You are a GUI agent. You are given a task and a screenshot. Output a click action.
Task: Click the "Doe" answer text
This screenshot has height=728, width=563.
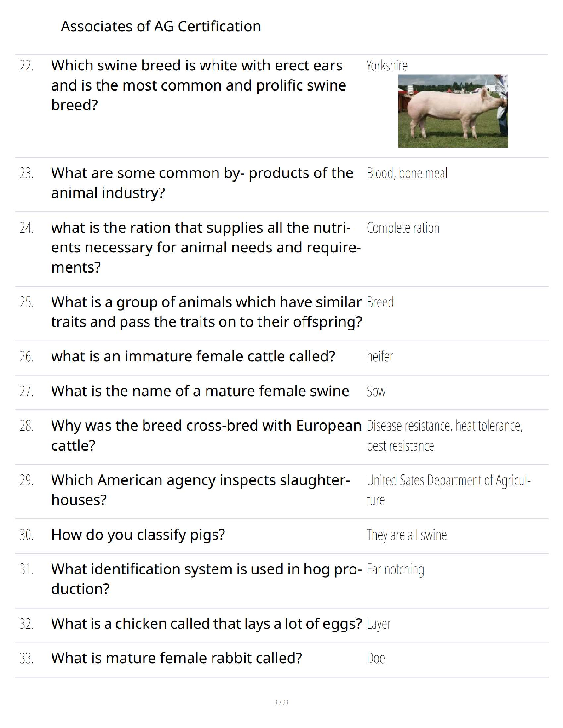coord(375,659)
